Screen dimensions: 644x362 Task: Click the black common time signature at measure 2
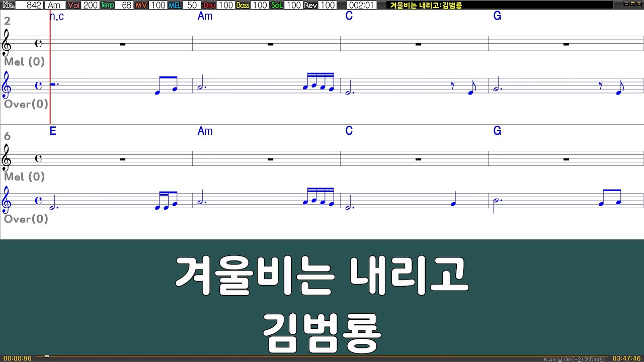38,43
